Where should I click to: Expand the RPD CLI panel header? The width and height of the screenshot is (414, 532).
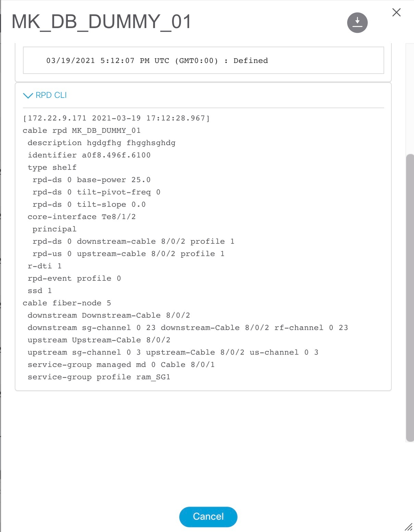pos(51,95)
